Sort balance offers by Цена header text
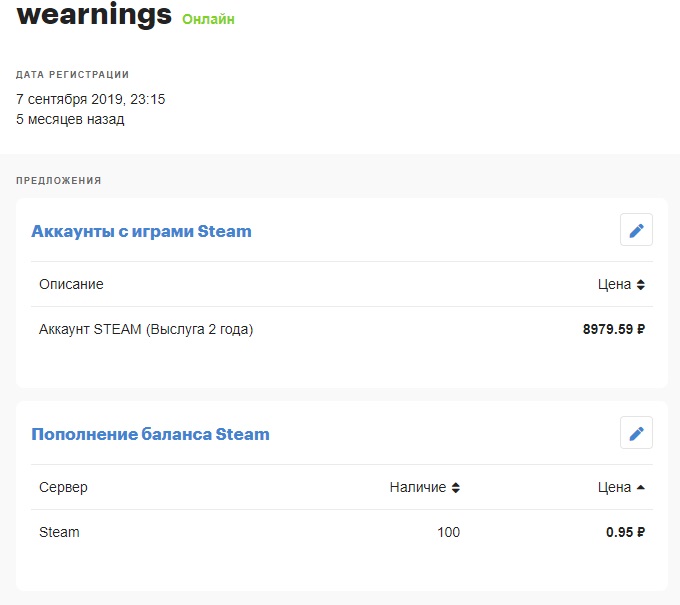The image size is (680, 605). pos(614,487)
